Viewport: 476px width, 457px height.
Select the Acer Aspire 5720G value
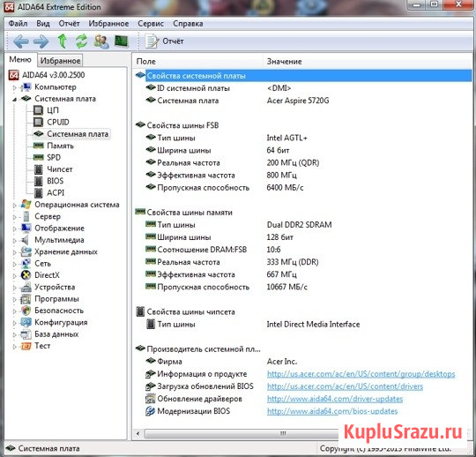[x=298, y=101]
